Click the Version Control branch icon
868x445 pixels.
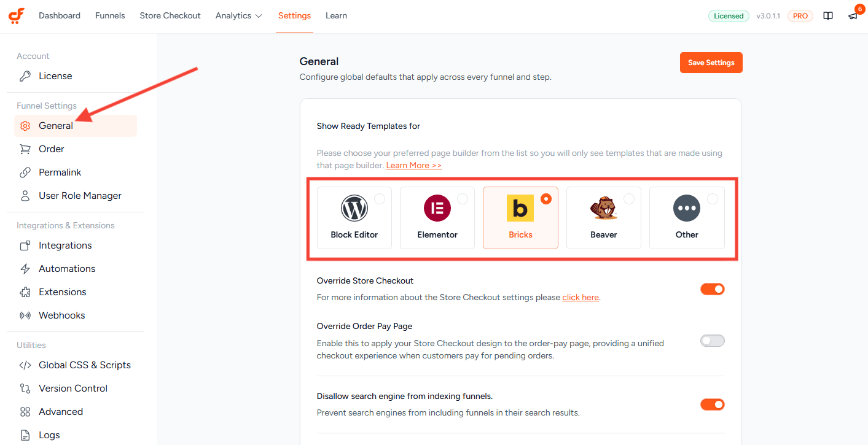tap(25, 389)
